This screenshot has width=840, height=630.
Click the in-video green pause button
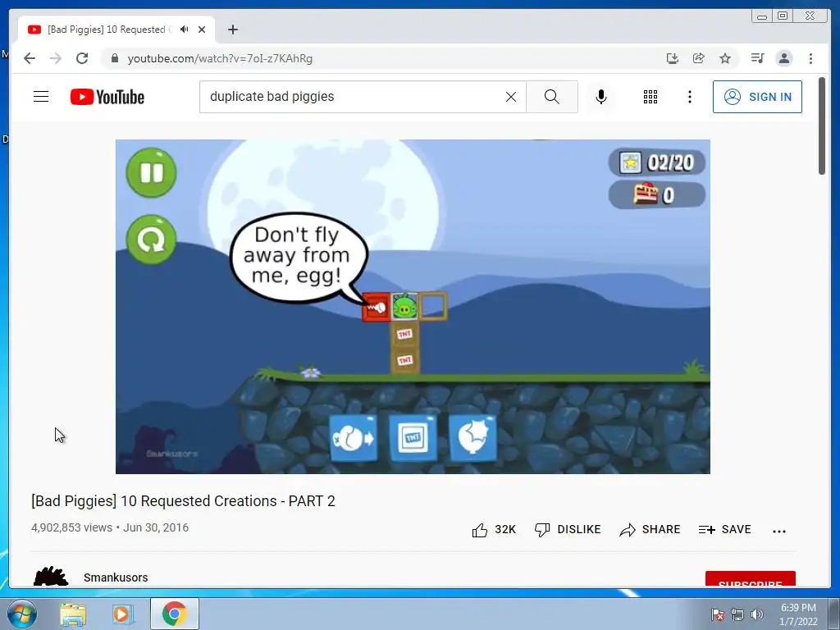tap(151, 173)
